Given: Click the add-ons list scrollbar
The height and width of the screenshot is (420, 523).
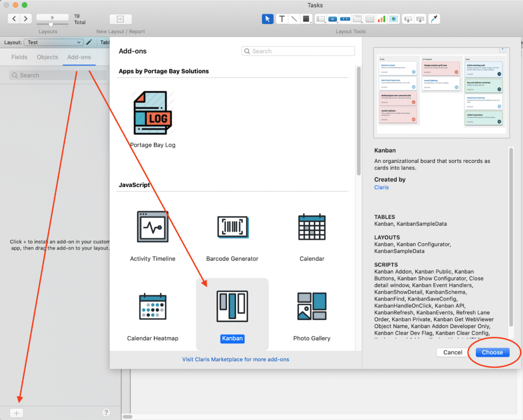Looking at the screenshot, I should (x=359, y=121).
